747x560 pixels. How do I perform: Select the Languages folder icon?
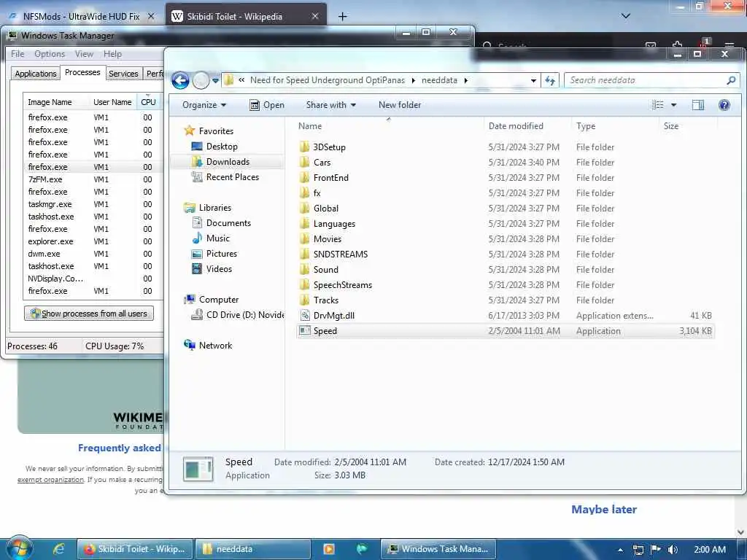(x=305, y=223)
